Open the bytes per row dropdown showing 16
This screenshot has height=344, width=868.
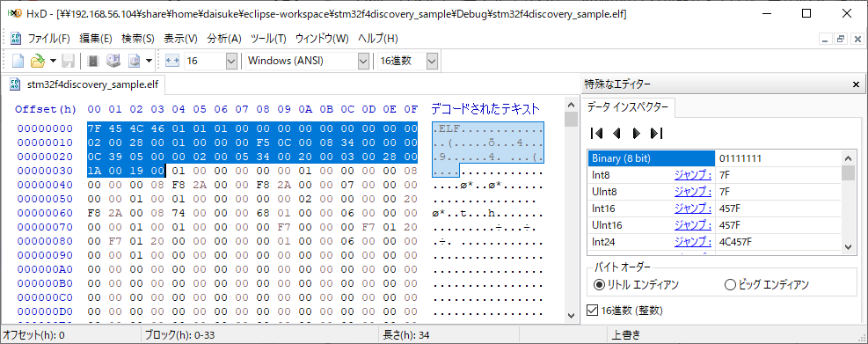231,61
